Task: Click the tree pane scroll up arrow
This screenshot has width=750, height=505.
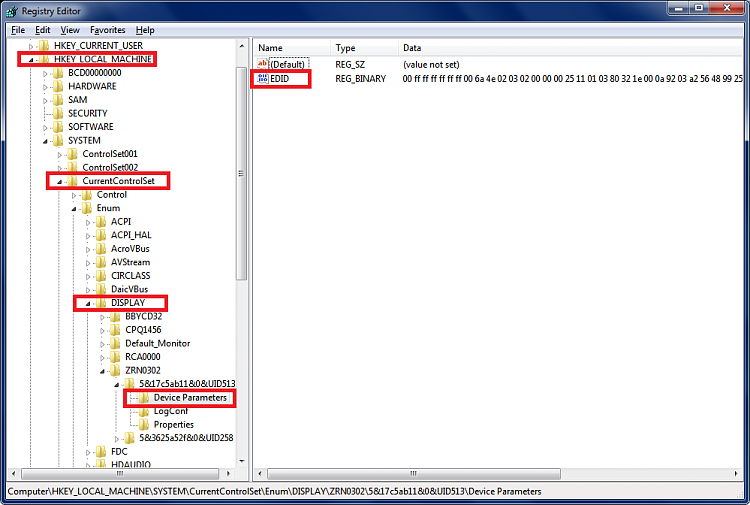Action: [x=242, y=46]
